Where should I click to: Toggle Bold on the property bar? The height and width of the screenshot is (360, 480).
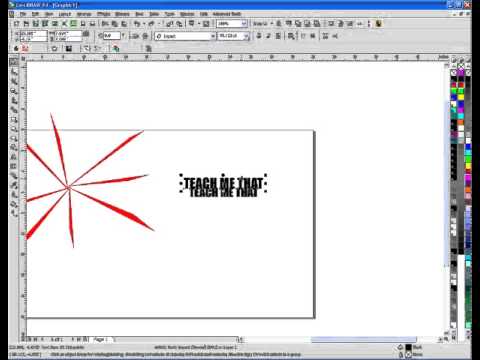coord(259,36)
